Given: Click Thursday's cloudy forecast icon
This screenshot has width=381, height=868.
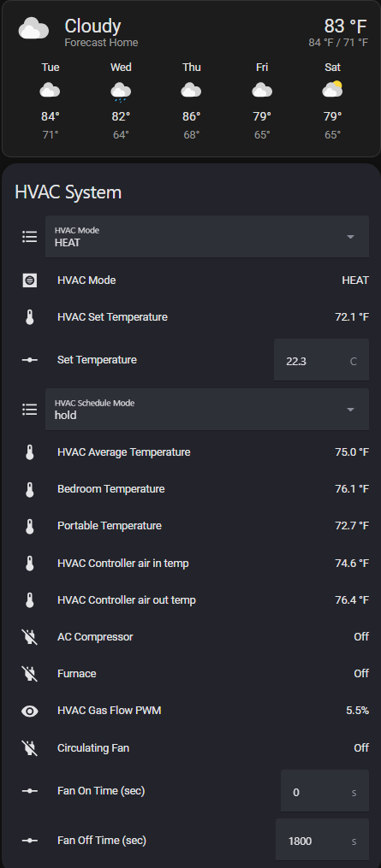Looking at the screenshot, I should [x=191, y=91].
